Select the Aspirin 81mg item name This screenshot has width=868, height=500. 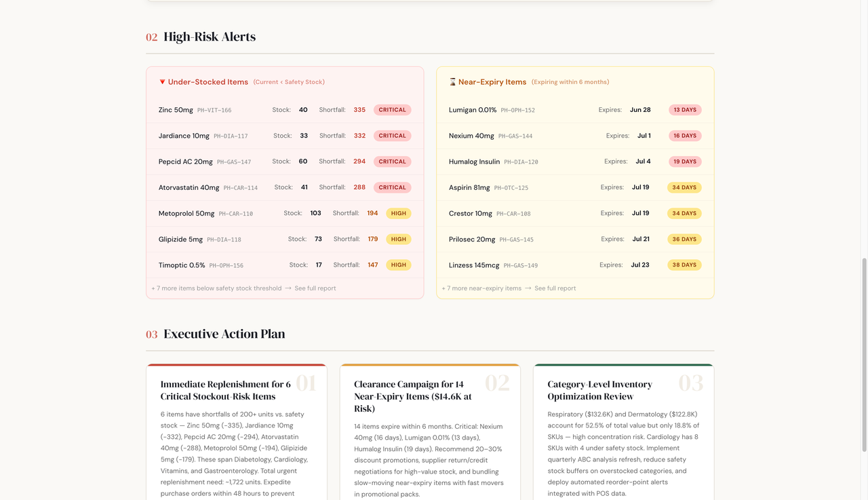[x=469, y=187]
